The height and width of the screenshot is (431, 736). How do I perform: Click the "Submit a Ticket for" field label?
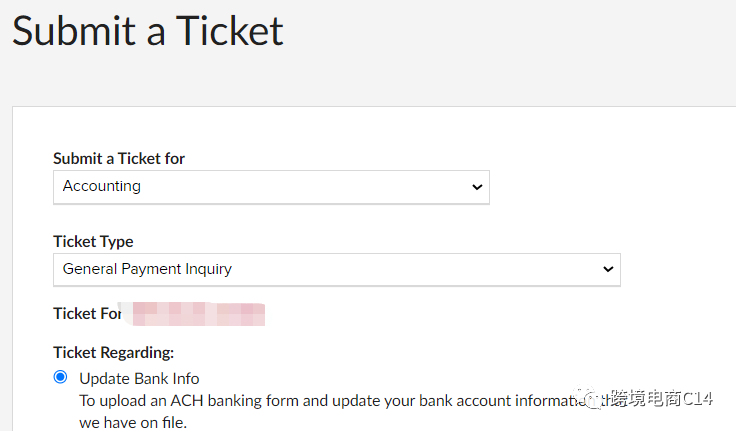(x=119, y=158)
